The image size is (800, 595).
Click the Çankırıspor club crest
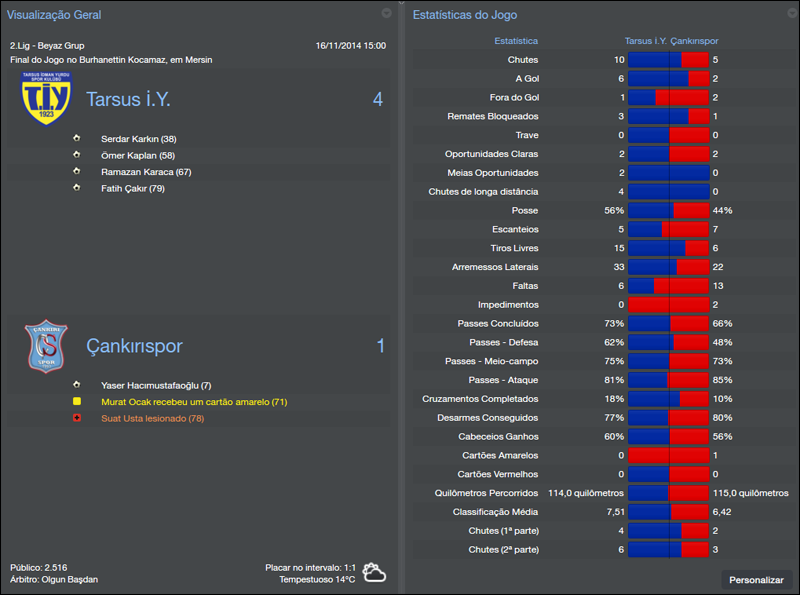coord(46,346)
